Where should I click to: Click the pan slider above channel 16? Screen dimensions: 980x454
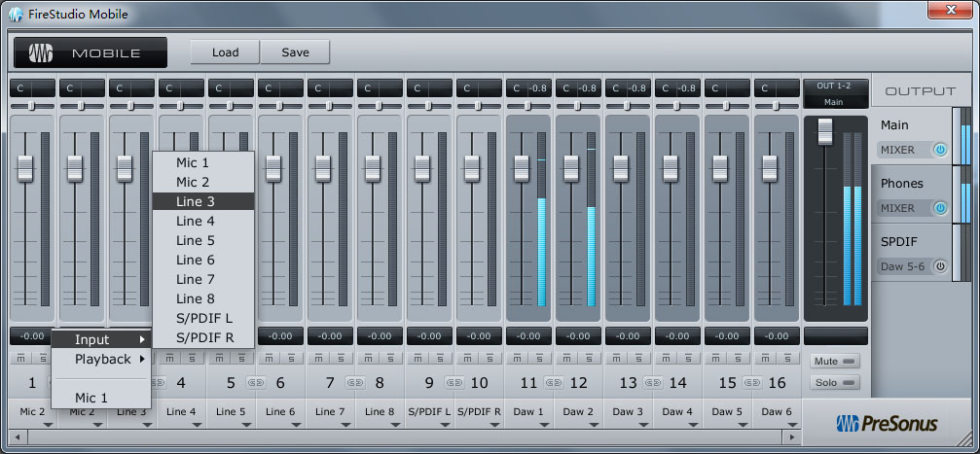tap(777, 106)
